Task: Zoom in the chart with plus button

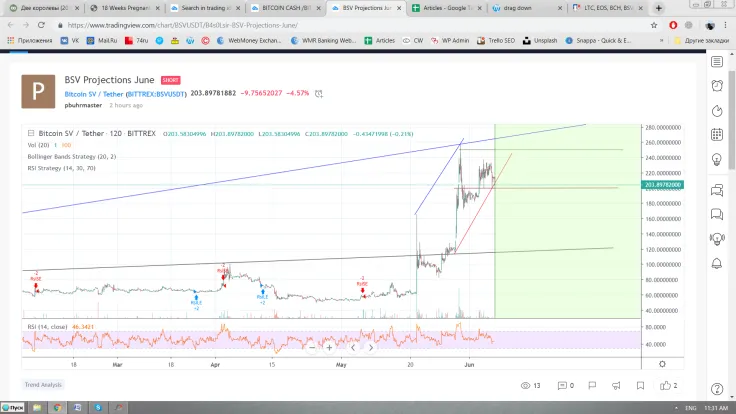Action: (330, 348)
